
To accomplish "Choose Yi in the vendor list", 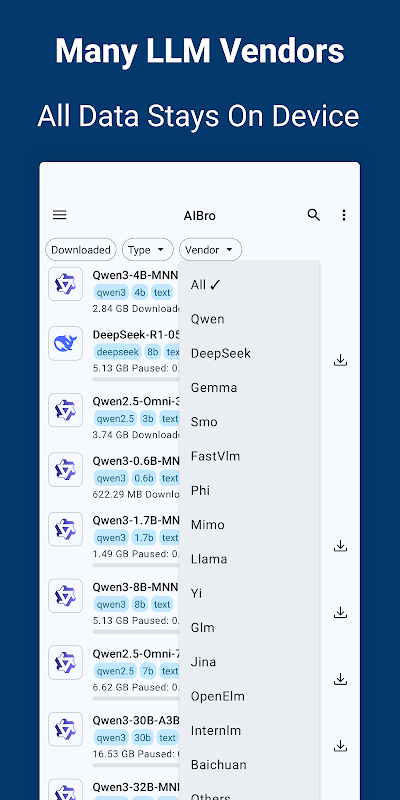I will coord(249,593).
